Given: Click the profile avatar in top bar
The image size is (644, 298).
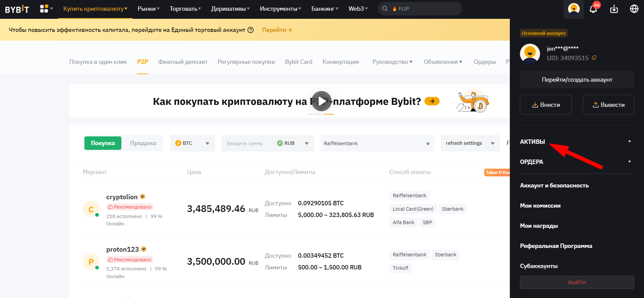Looking at the screenshot, I should pos(574,9).
